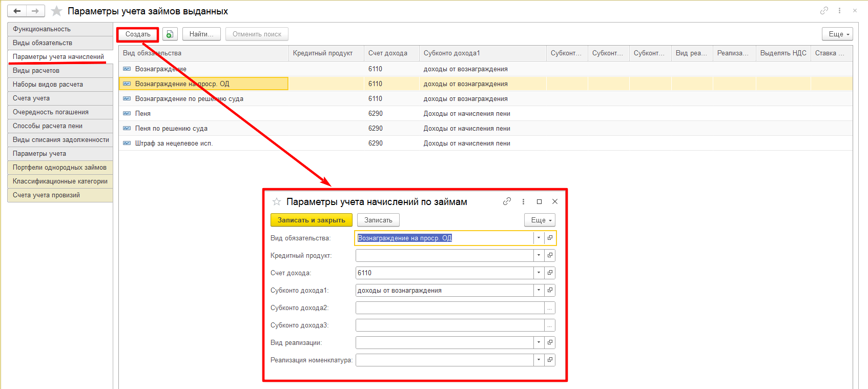Viewport: 868px width, 389px height.
Task: Switch to Виды обязательств tab
Action: [60, 43]
